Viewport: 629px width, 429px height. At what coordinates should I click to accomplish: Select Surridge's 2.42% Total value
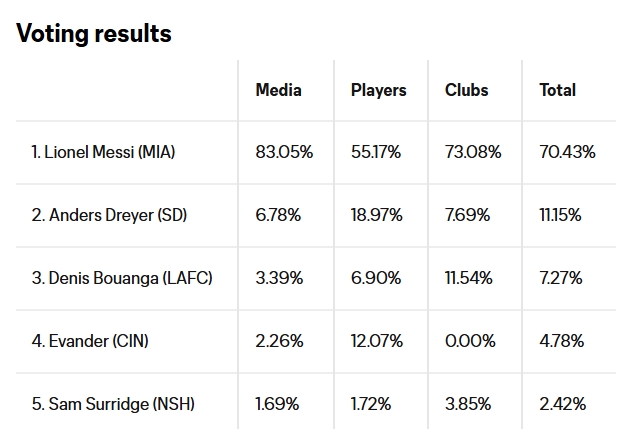pos(563,404)
